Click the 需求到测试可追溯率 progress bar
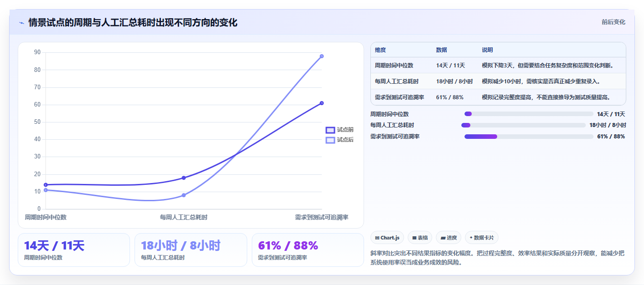 (x=529, y=137)
